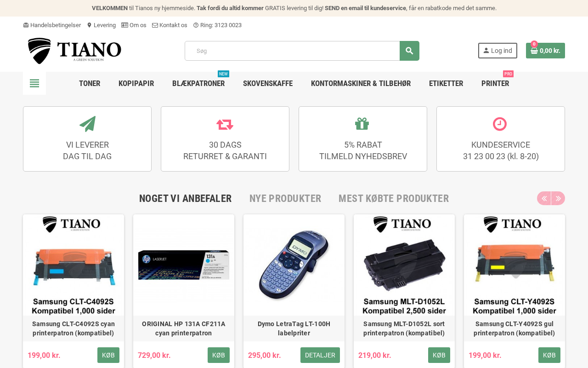Open the Handelsbetingelser link

click(x=52, y=25)
